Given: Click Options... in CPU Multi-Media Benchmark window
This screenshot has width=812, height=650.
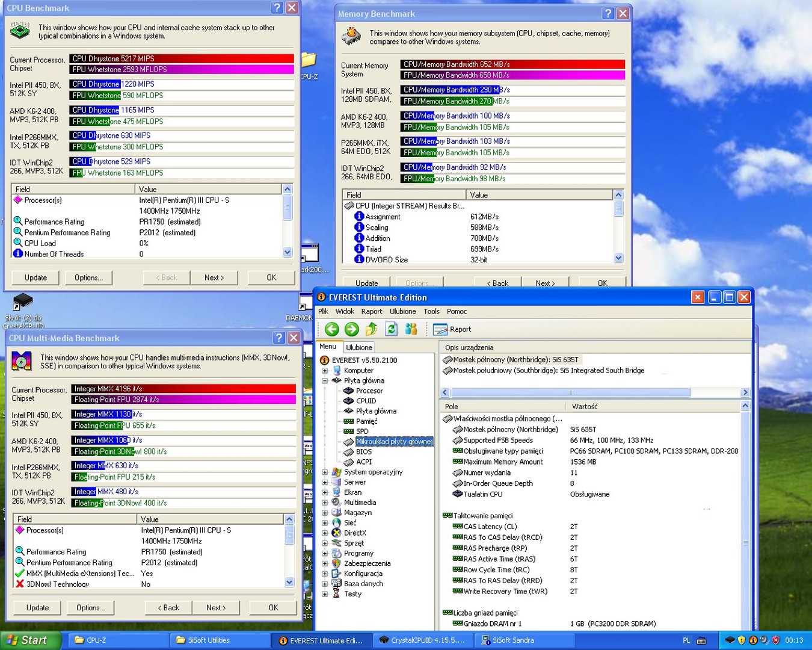Looking at the screenshot, I should click(x=90, y=608).
